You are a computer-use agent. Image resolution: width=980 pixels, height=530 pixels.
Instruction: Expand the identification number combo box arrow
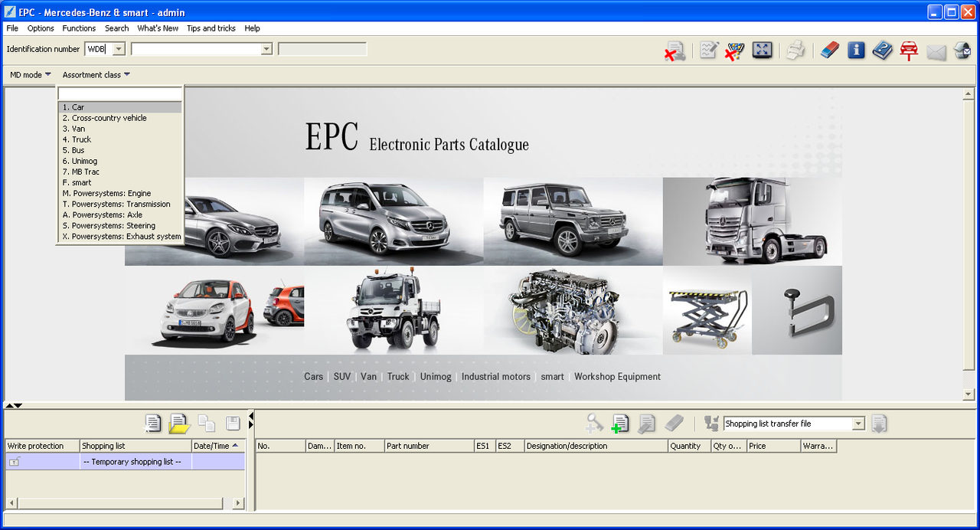pos(266,49)
